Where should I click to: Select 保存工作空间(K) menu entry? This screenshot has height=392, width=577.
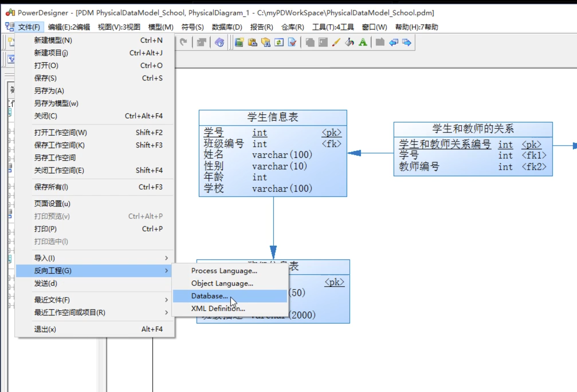59,145
